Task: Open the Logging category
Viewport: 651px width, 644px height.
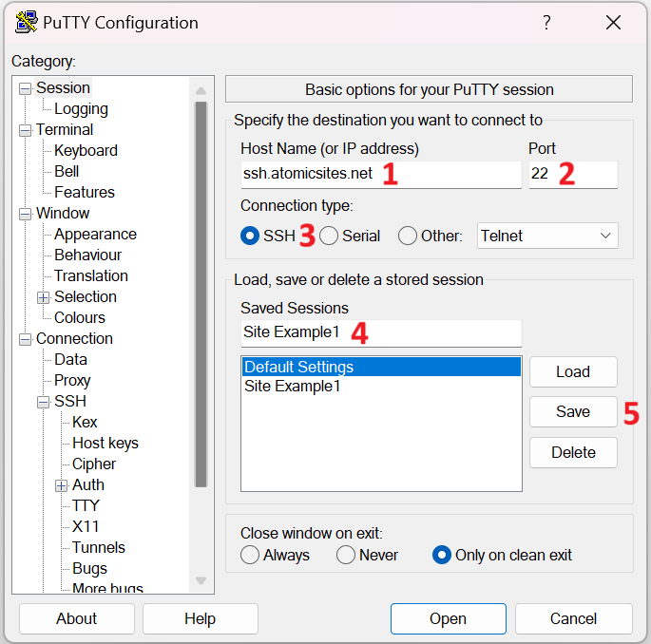Action: [x=81, y=109]
